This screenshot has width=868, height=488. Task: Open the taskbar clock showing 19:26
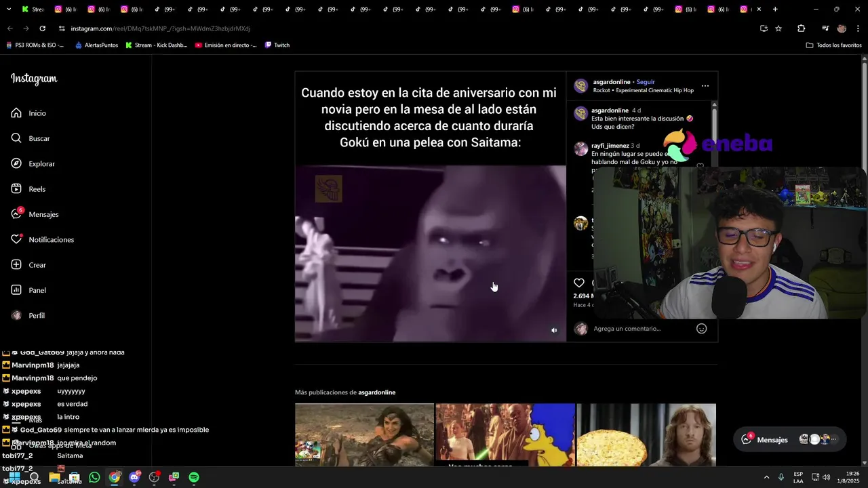pos(848,477)
